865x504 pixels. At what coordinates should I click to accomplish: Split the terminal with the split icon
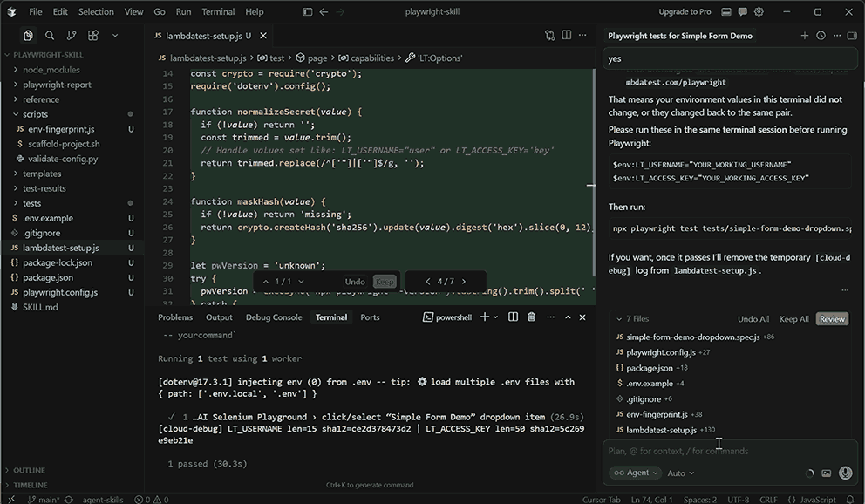[513, 317]
